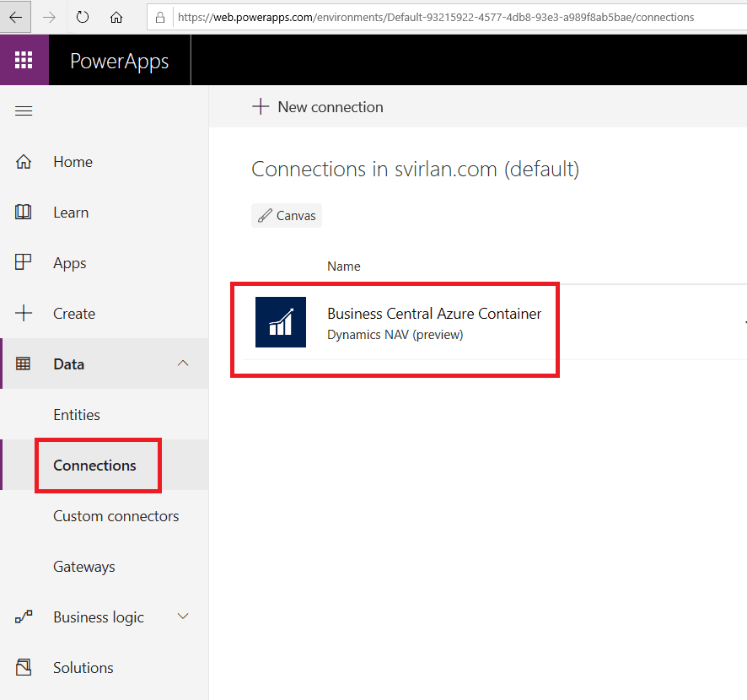Click the New connection button label
The height and width of the screenshot is (700, 747).
click(331, 107)
